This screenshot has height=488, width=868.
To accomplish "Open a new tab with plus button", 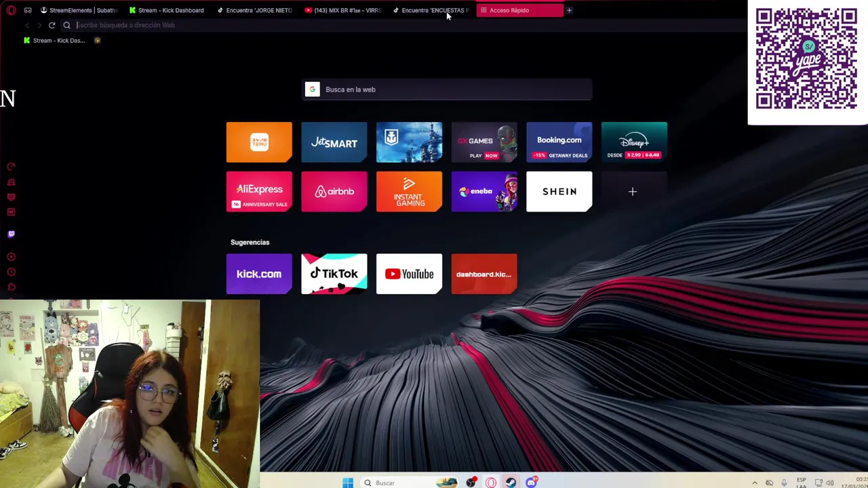I will coord(569,10).
